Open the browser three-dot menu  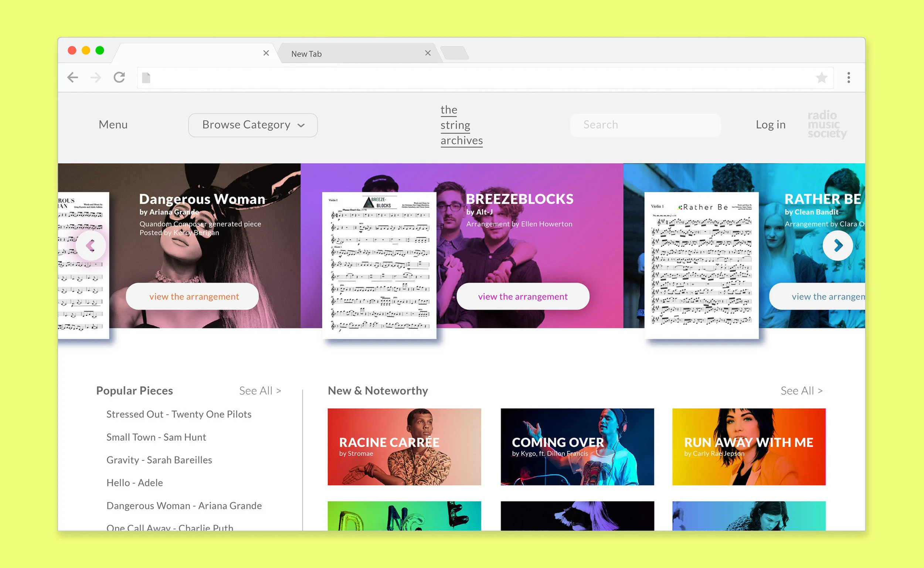(849, 78)
